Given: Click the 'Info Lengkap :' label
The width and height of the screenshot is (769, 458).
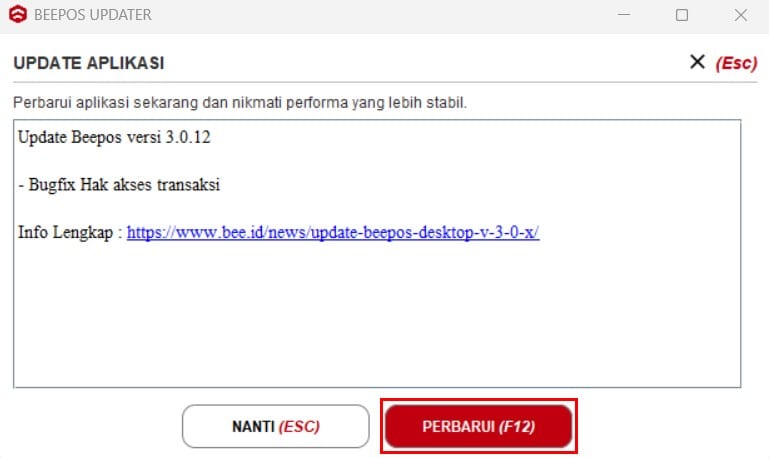Looking at the screenshot, I should click(70, 232).
